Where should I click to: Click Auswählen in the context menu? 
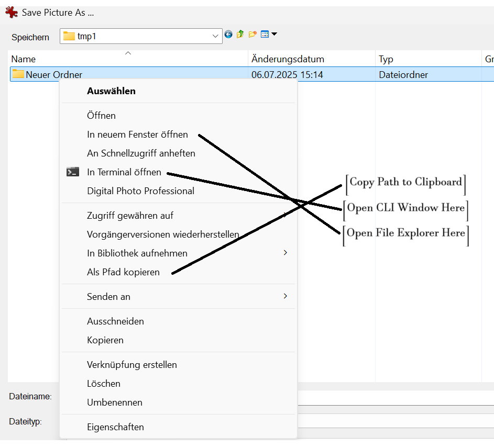(111, 91)
